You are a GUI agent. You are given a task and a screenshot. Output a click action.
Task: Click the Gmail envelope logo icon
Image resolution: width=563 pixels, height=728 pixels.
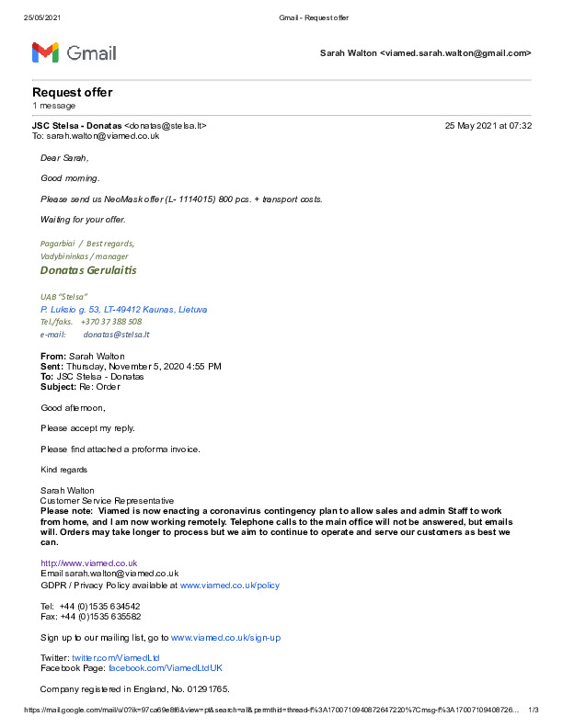46,52
